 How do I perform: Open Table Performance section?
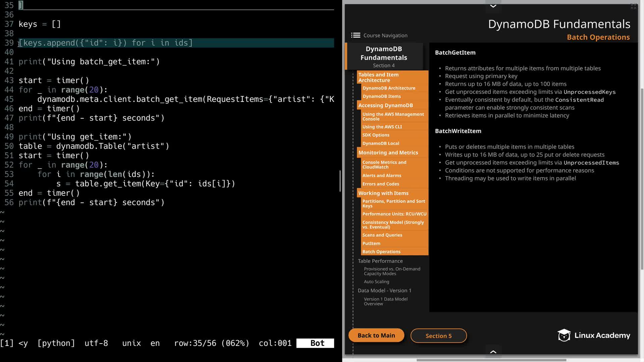[x=380, y=261]
